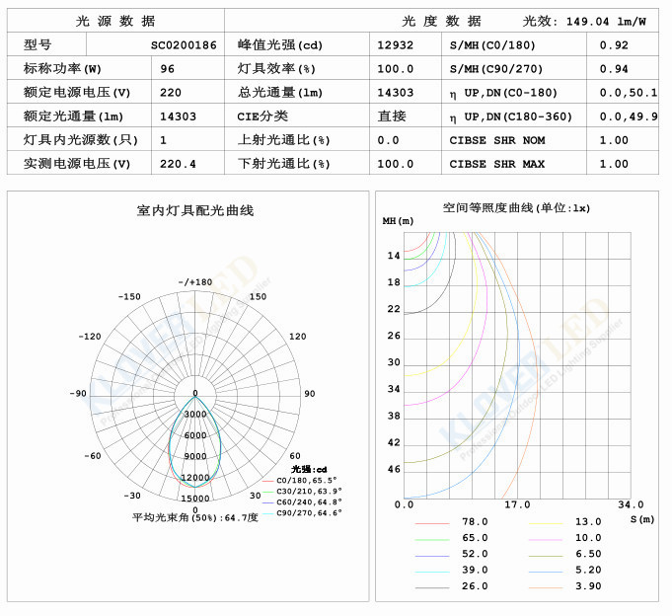Click CIBSE SHR NOM label
This screenshot has height=616, width=672.
point(497,140)
